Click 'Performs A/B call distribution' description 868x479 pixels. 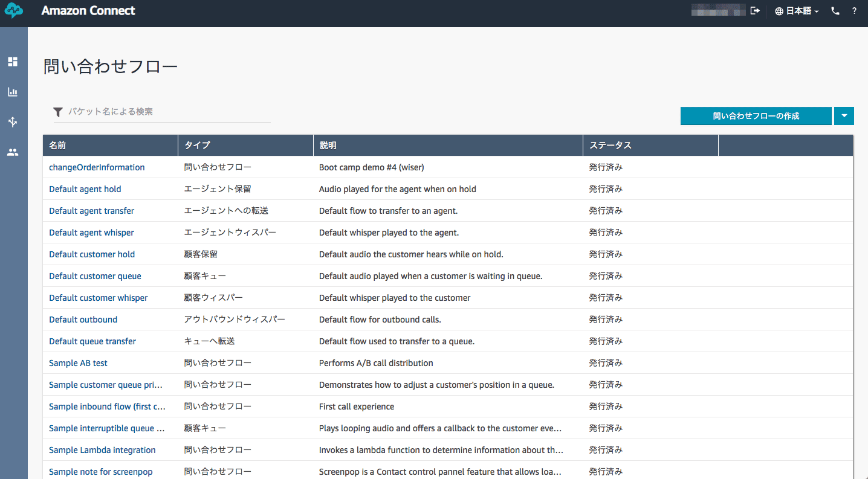click(376, 363)
